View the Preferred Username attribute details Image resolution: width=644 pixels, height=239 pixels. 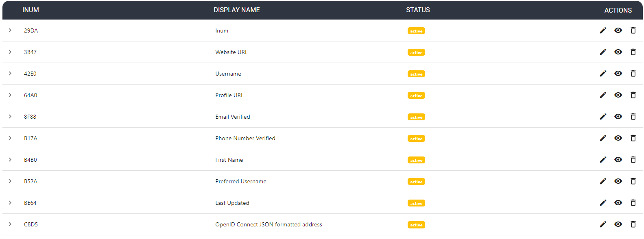pos(618,181)
